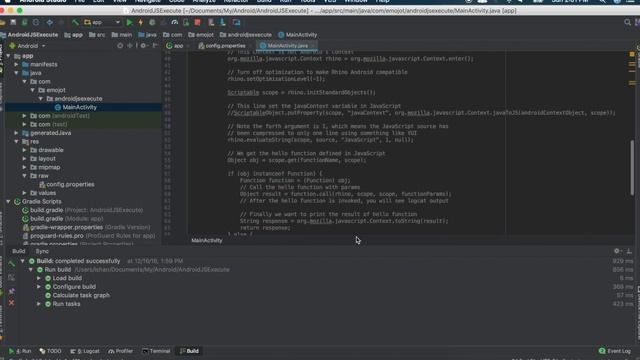Click the emojot breadcrumb
640x360 pixels.
point(201,35)
